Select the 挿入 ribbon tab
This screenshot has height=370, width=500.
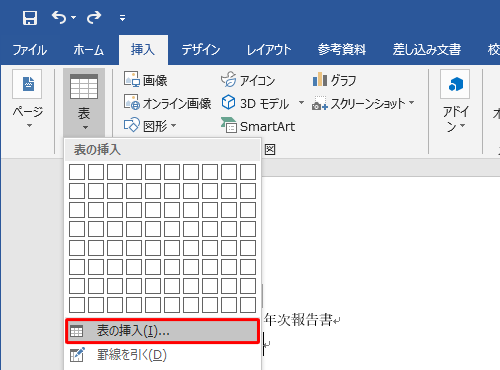[143, 50]
